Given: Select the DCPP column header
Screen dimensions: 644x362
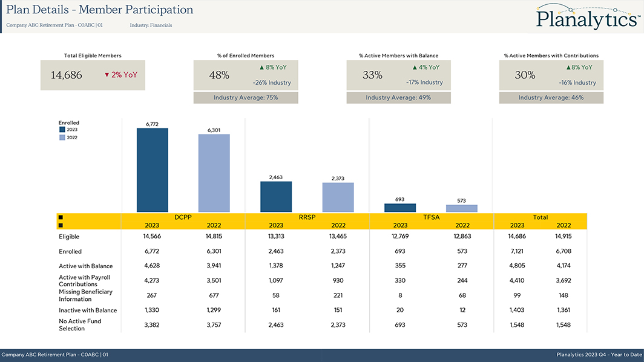Looking at the screenshot, I should point(183,217).
